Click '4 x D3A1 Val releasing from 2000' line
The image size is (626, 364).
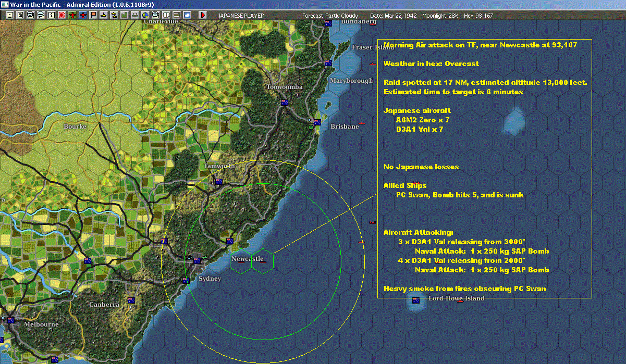pos(462,261)
